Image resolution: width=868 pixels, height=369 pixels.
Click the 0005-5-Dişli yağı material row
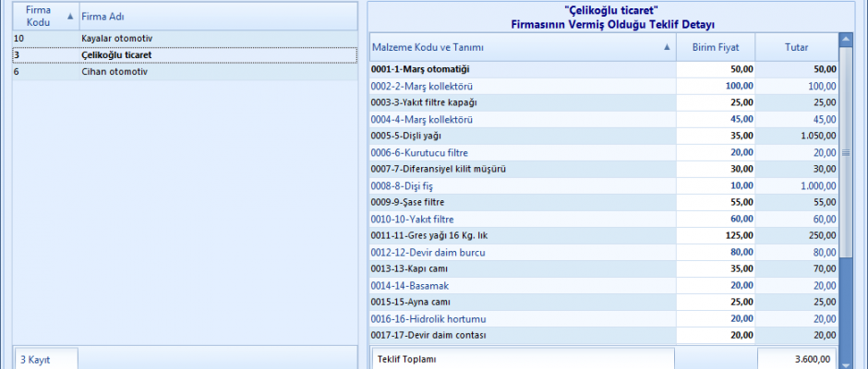coord(523,136)
